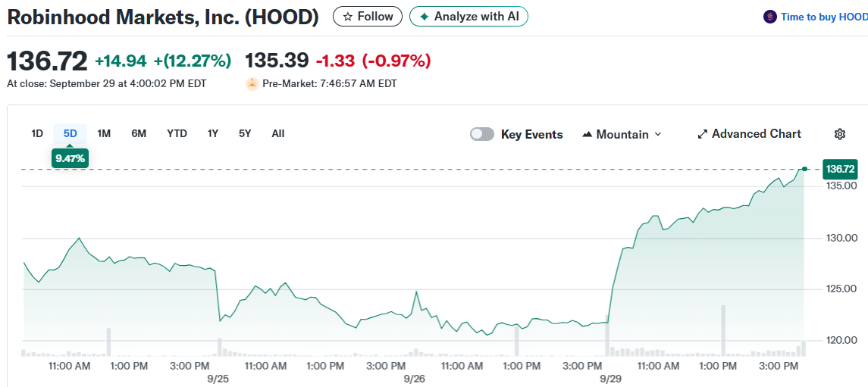Select the 5D time range
Image resolution: width=868 pixels, height=387 pixels.
71,133
